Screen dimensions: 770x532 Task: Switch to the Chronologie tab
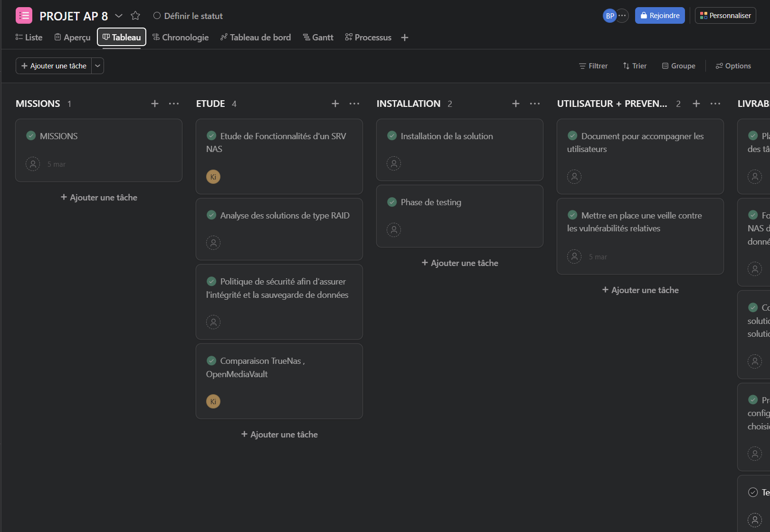[181, 38]
